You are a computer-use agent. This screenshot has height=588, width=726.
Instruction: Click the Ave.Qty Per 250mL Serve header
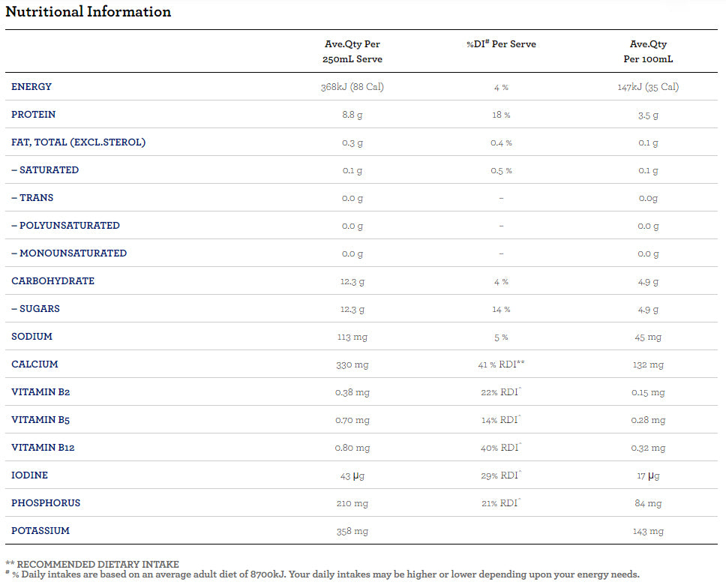[352, 51]
